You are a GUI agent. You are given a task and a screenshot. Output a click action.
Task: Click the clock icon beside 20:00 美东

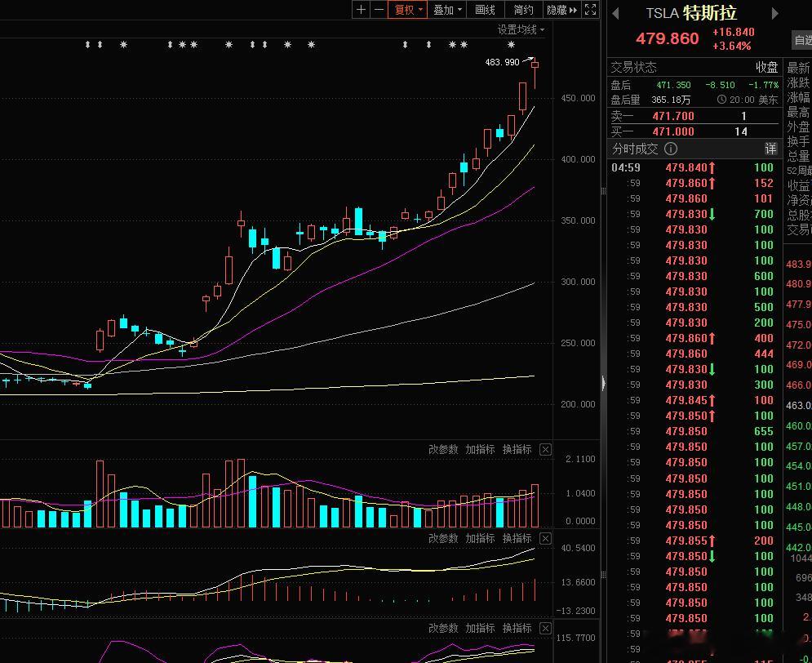(x=721, y=100)
